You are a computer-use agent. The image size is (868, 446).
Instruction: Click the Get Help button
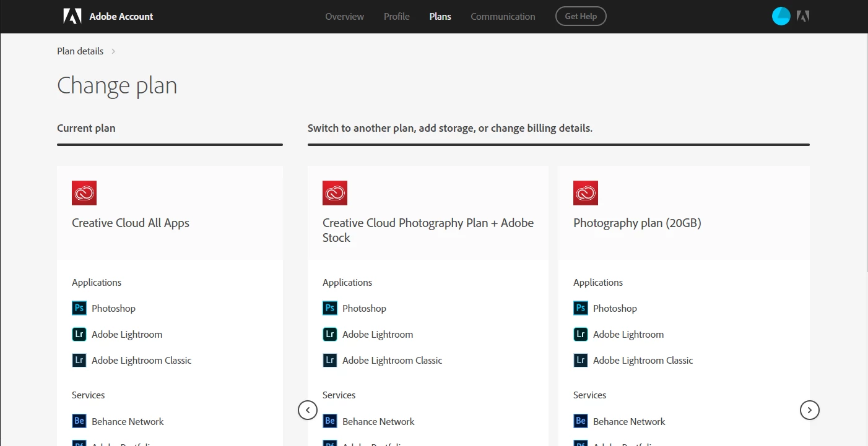[x=581, y=16]
